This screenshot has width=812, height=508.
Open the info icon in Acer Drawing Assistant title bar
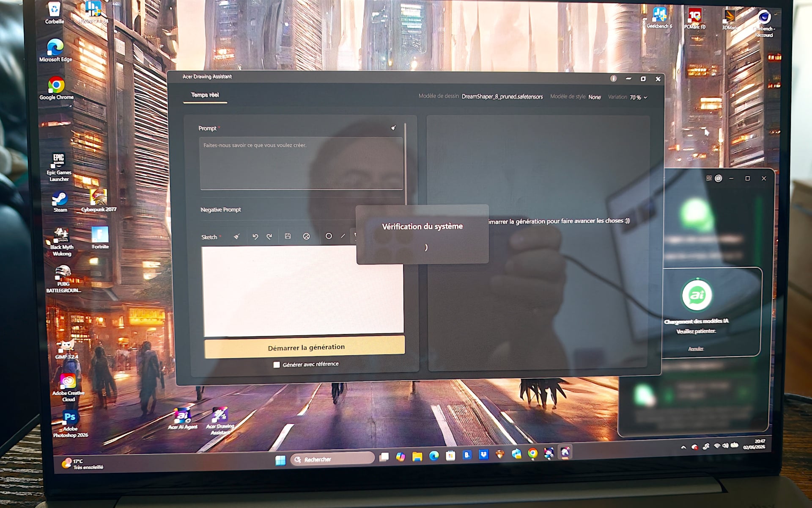613,78
